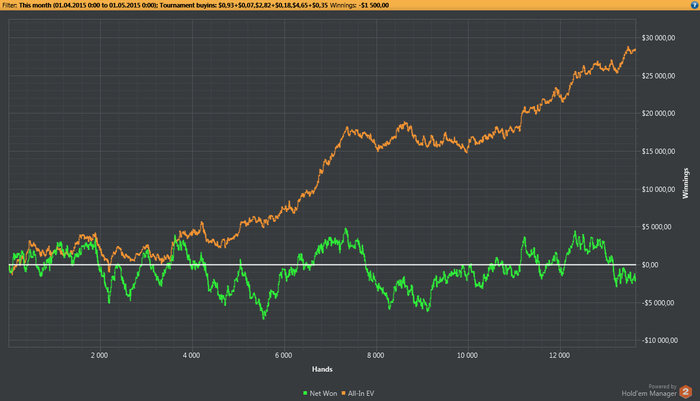The image size is (700, 401).
Task: Click the 10 000 hands axis label
Action: click(x=467, y=355)
